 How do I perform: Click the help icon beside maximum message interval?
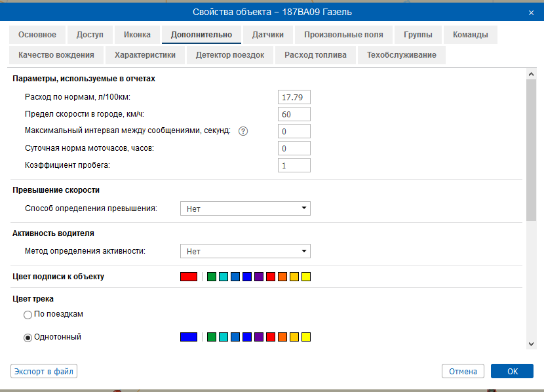click(x=243, y=131)
